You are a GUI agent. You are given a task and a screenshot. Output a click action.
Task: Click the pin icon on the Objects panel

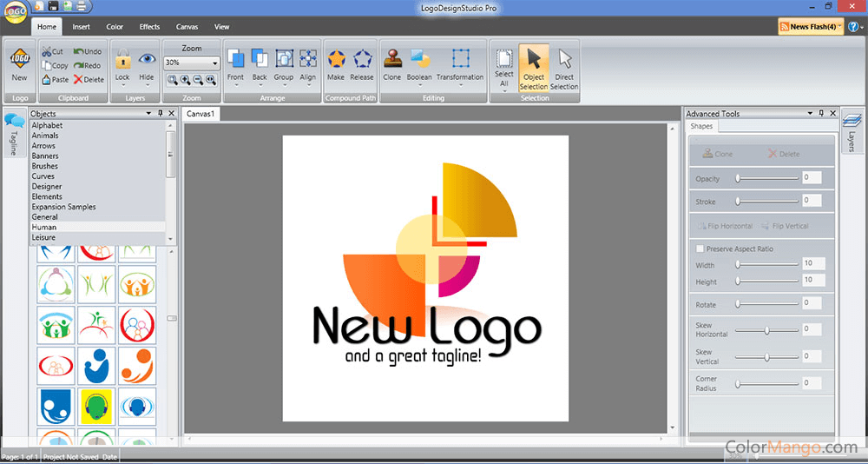[161, 113]
